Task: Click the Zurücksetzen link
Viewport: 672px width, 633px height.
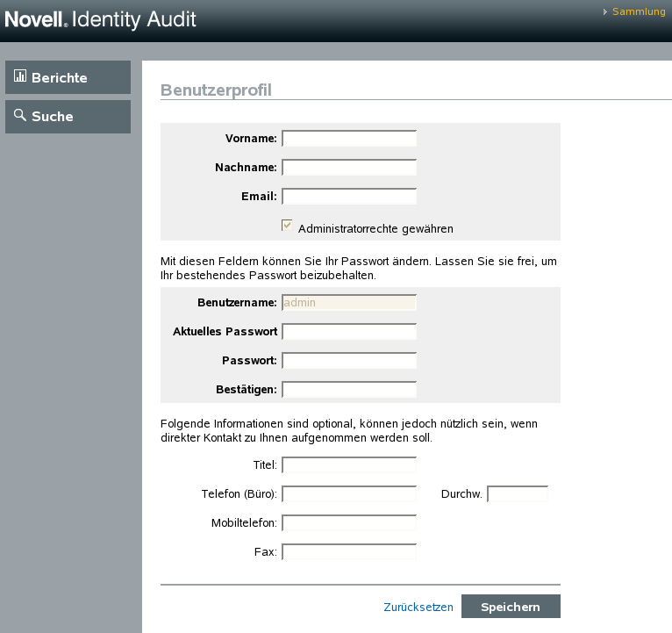Action: (418, 607)
